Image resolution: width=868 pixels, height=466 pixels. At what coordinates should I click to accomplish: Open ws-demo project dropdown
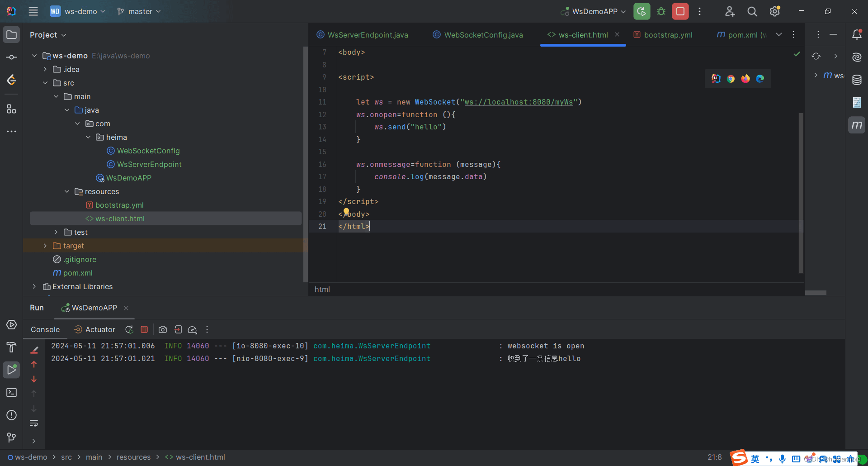pyautogui.click(x=77, y=11)
